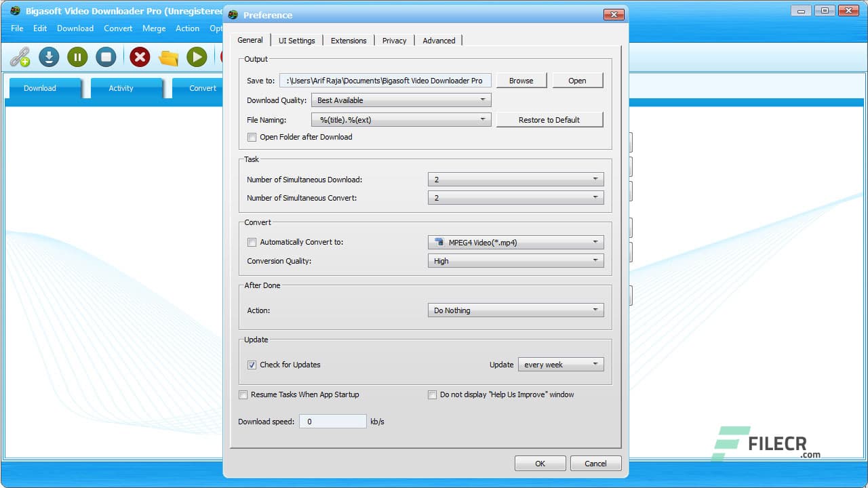Start playback with the green play icon
Screen dimensions: 868x488
click(x=197, y=57)
